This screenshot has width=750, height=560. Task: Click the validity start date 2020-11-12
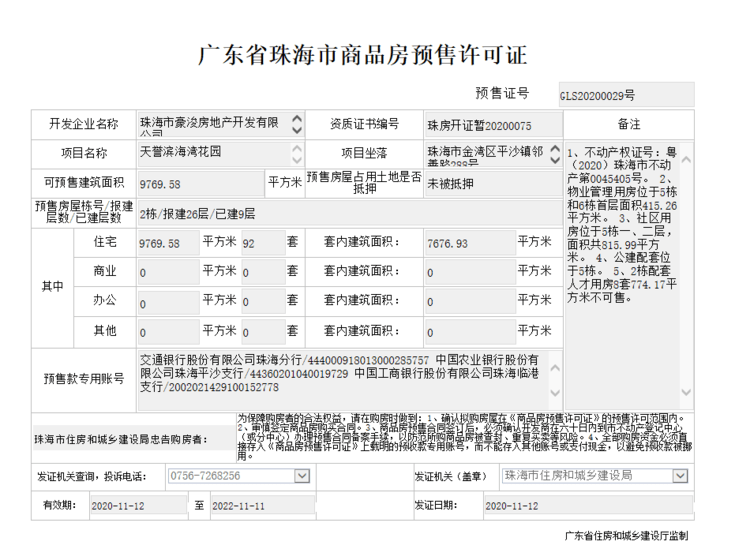click(x=137, y=506)
